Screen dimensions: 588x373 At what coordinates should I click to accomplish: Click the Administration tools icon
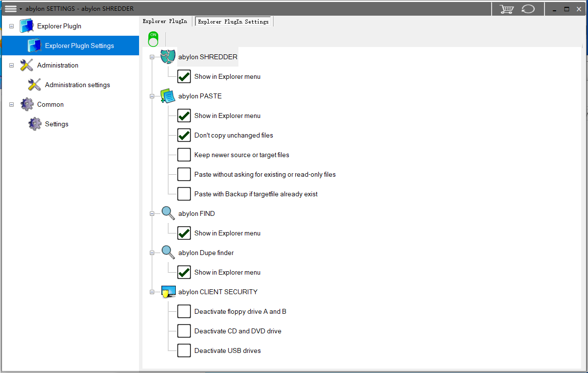point(26,65)
